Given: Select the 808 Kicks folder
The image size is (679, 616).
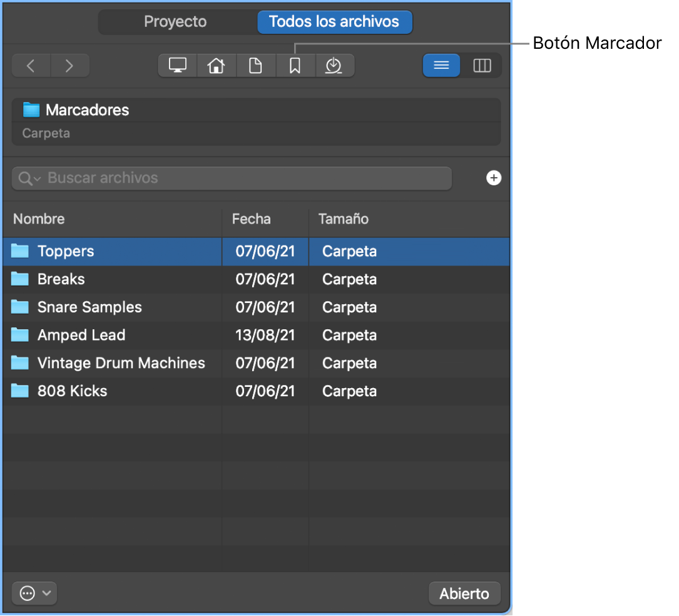Looking at the screenshot, I should pyautogui.click(x=72, y=391).
